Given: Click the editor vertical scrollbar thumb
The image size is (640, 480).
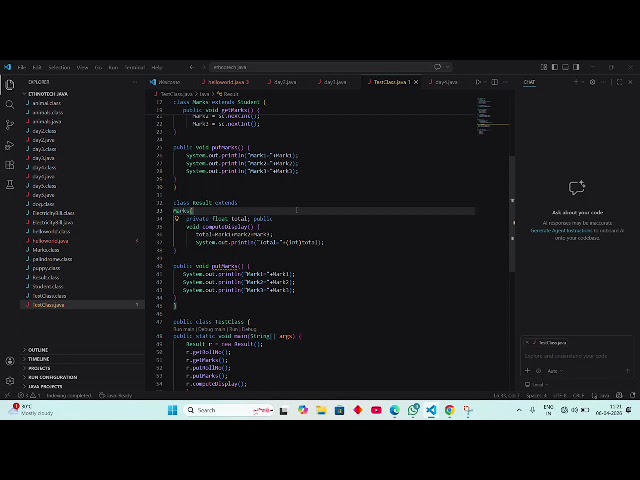Looking at the screenshot, I should (x=512, y=213).
